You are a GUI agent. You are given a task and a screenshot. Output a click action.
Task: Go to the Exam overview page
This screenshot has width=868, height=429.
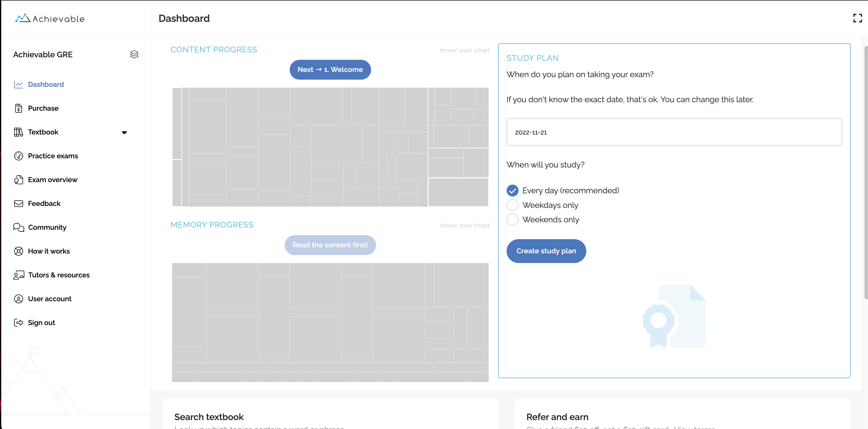tap(53, 180)
